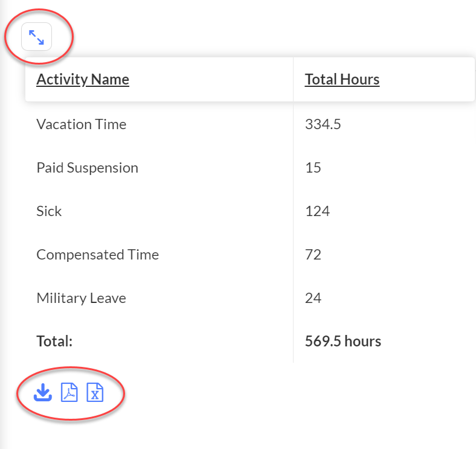Click the expand fullscreen arrows icon
Image resolution: width=476 pixels, height=449 pixels.
pyautogui.click(x=36, y=37)
